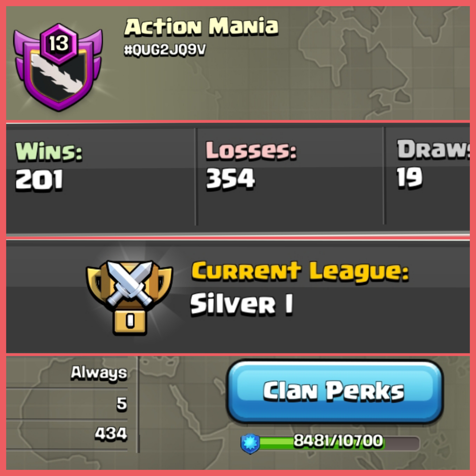This screenshot has height=476, width=476.
Task: Tap the crossed swords on the trophy
Action: click(130, 283)
